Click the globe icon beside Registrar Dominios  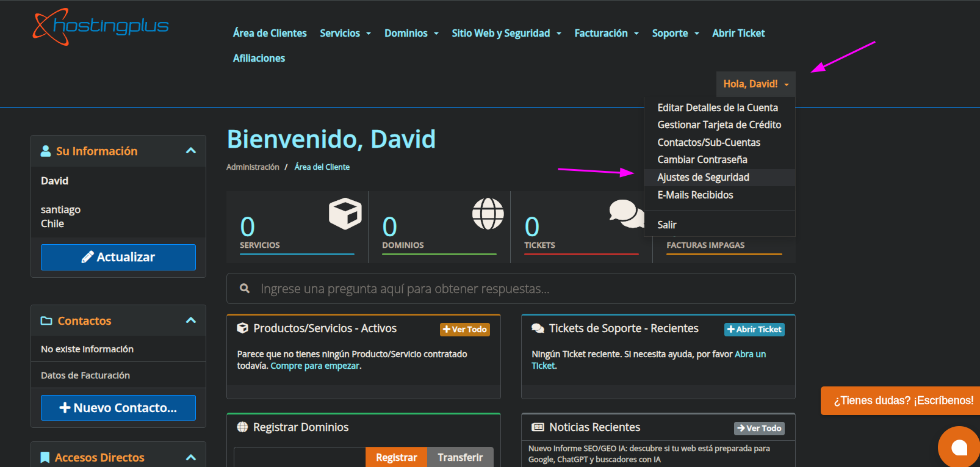pos(242,427)
